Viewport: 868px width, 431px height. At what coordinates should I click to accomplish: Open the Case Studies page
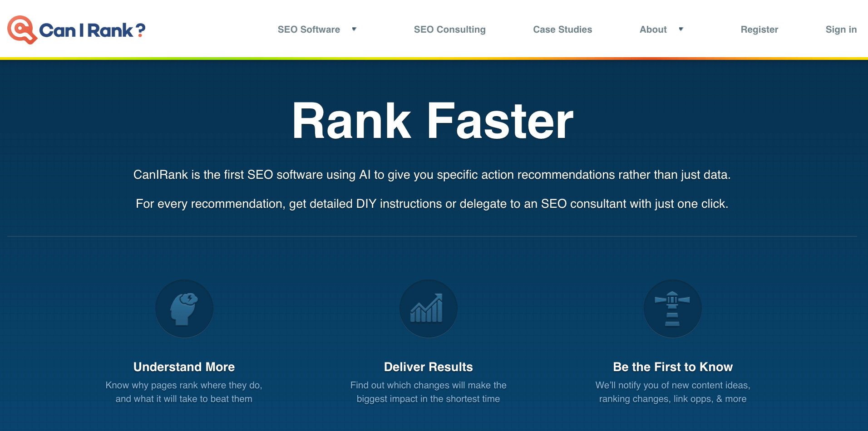click(x=562, y=29)
